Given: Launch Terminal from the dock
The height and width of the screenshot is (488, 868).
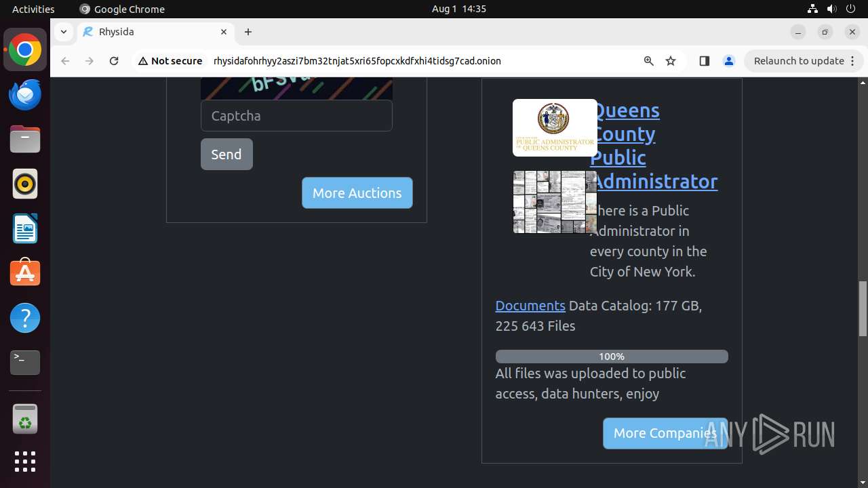Looking at the screenshot, I should [25, 363].
